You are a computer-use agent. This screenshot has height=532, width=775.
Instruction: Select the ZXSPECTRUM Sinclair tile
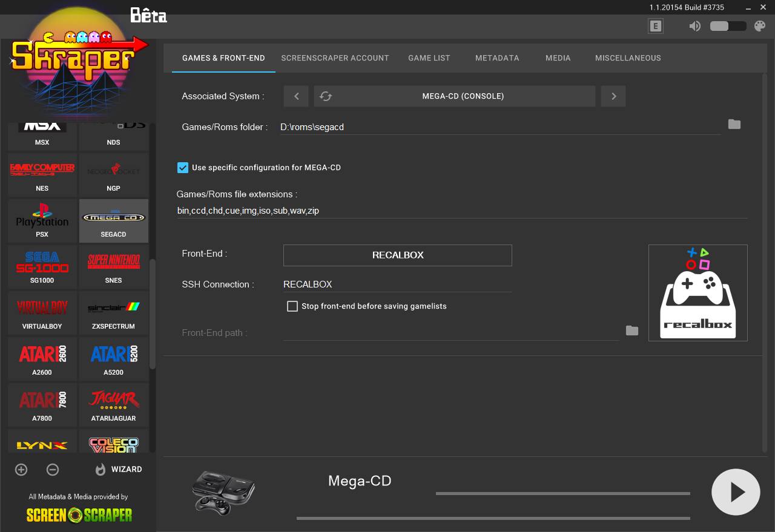click(x=114, y=313)
